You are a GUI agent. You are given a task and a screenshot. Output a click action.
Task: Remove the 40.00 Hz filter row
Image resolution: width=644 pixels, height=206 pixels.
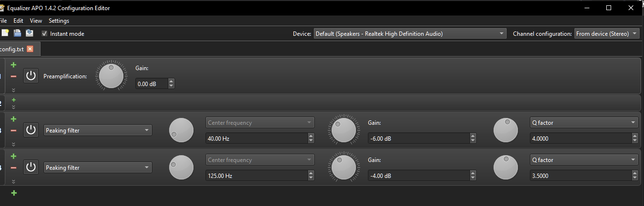tap(14, 131)
